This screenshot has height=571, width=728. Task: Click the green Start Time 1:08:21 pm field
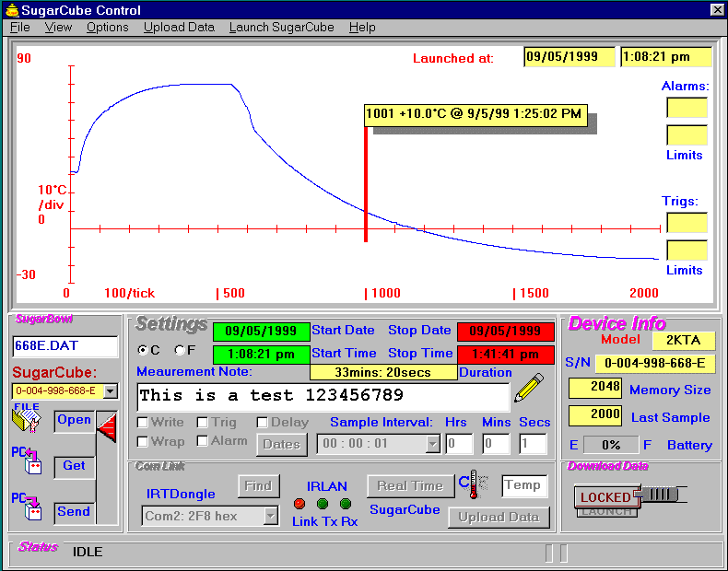[262, 355]
